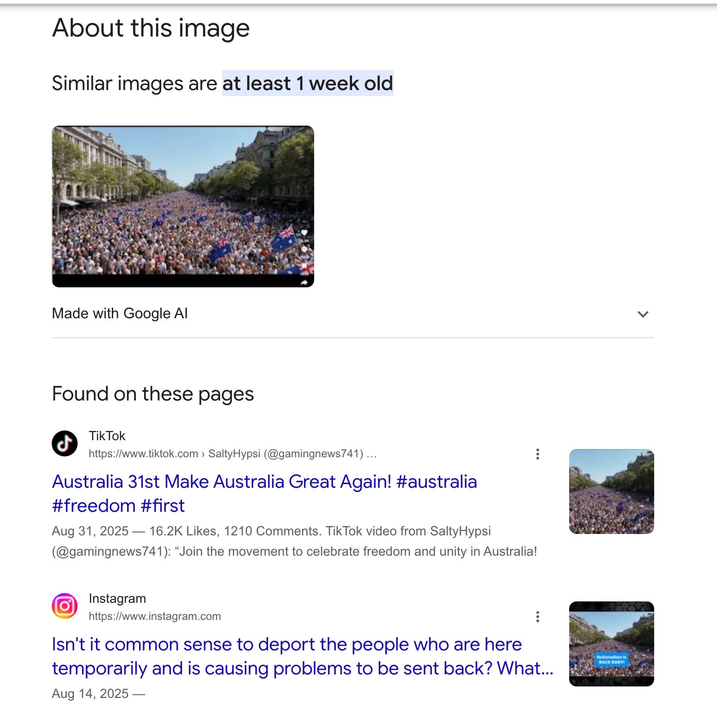
Task: Open the Australia 31st Make Australia Great Again link
Action: [264, 493]
